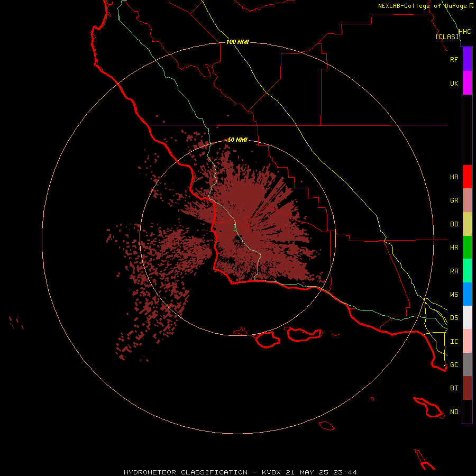Click the 'IC' legend label

coord(454,342)
